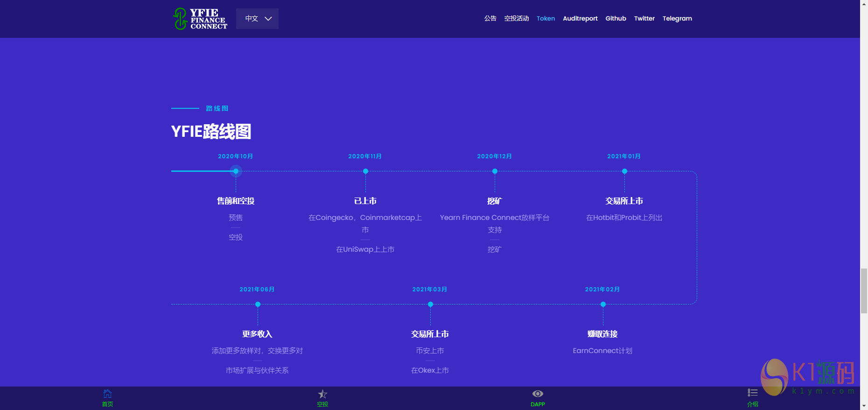Click the 币安上市 text
This screenshot has width=868, height=410.
(x=430, y=351)
